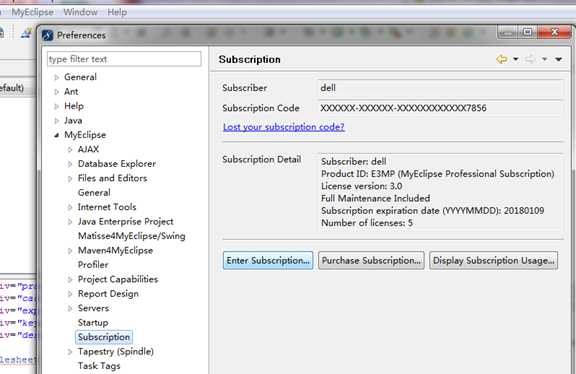Expand the General tree node
The width and height of the screenshot is (576, 374).
tap(57, 77)
